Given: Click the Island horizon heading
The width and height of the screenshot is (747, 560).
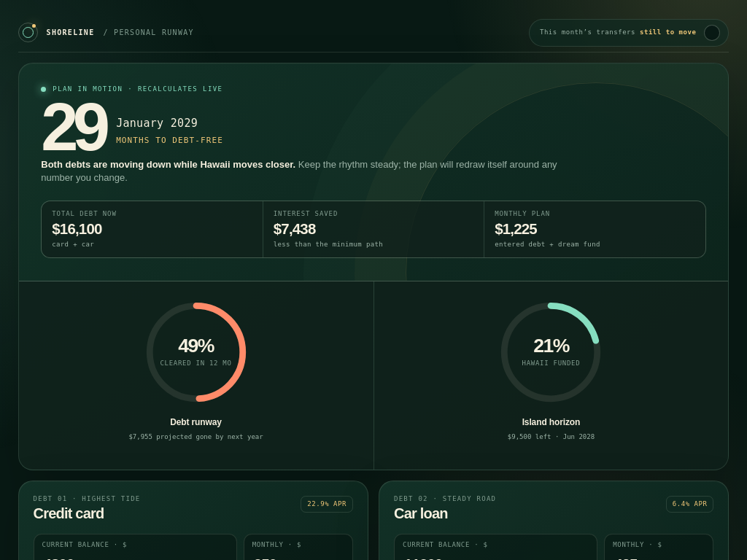Looking at the screenshot, I should pos(551,422).
